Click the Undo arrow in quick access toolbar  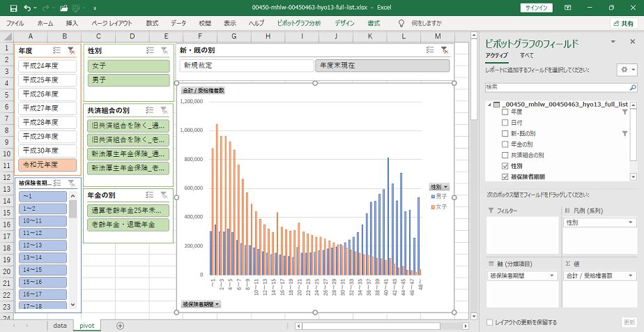26,8
